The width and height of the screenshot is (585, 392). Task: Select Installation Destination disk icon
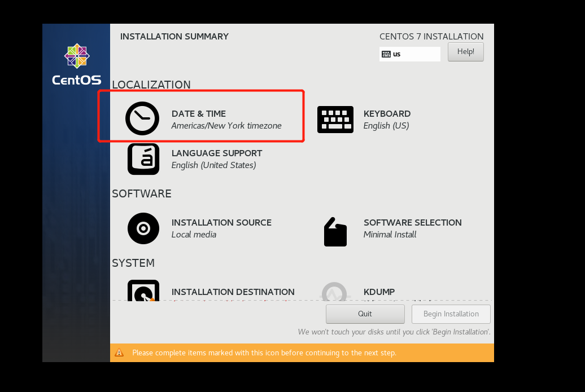tap(143, 290)
